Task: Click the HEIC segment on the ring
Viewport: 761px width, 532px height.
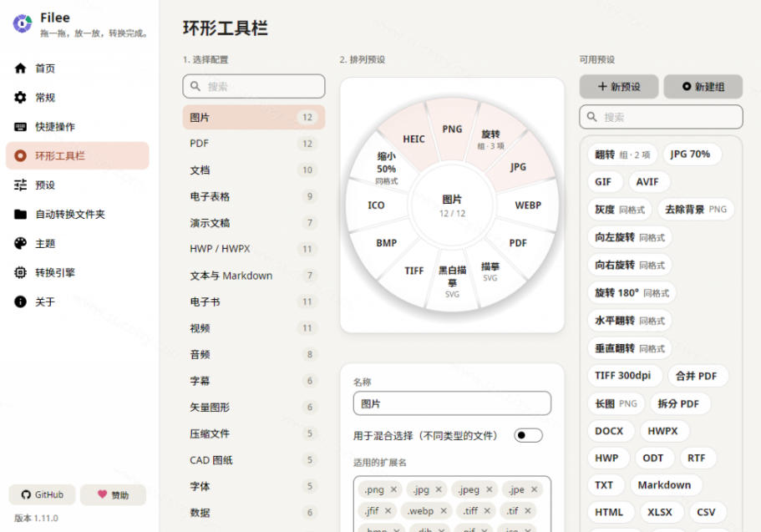Action: pos(413,139)
